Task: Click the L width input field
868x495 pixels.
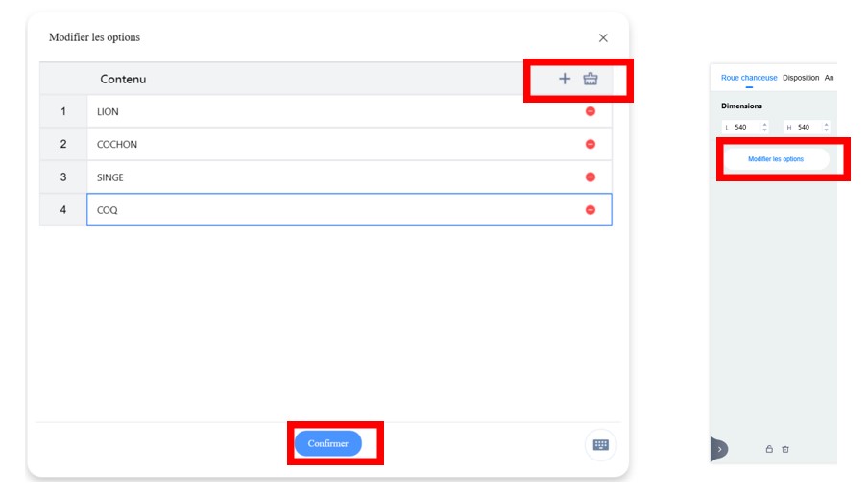Action: 744,128
